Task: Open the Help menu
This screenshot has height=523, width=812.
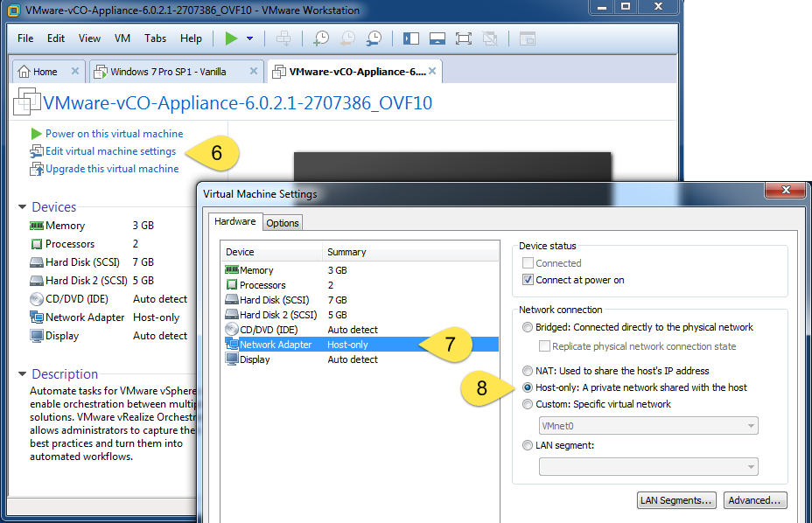Action: pyautogui.click(x=191, y=38)
